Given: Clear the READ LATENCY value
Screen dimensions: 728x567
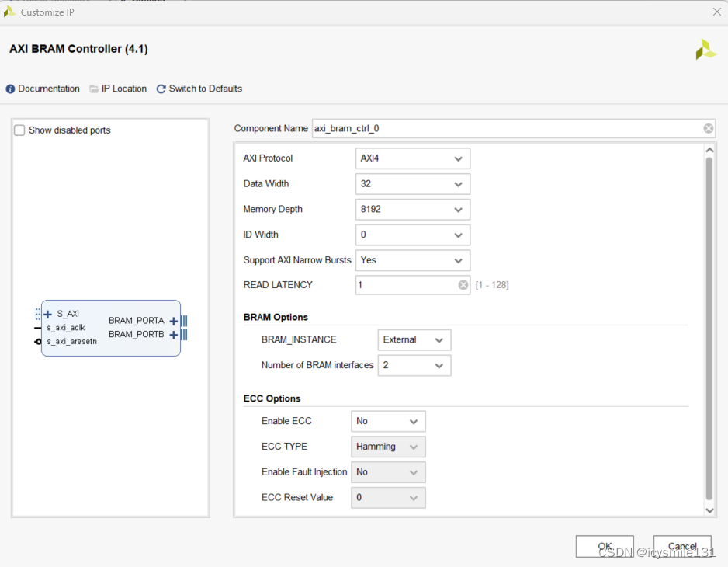Looking at the screenshot, I should 463,285.
